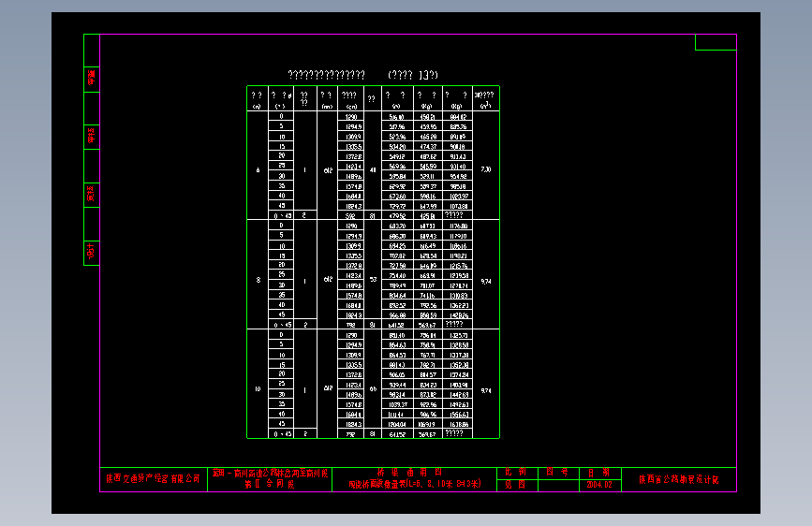Click the table cell reading 647.99
This screenshot has height=526, width=812.
(x=428, y=206)
